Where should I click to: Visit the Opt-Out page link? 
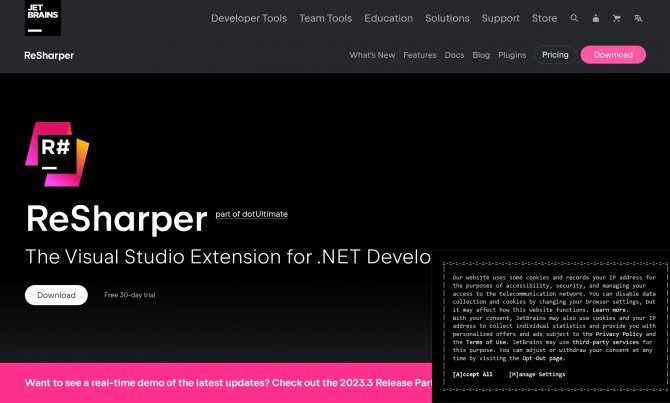tap(543, 358)
